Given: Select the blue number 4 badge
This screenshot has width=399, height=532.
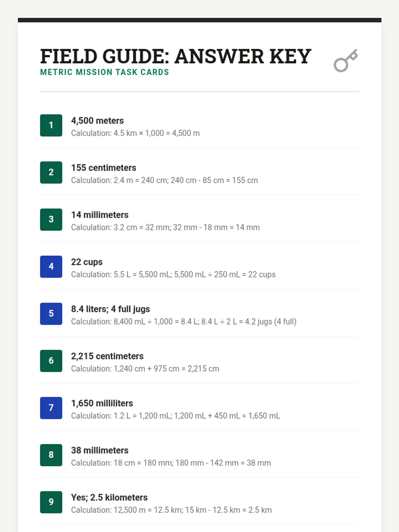Looking at the screenshot, I should click(x=51, y=267).
